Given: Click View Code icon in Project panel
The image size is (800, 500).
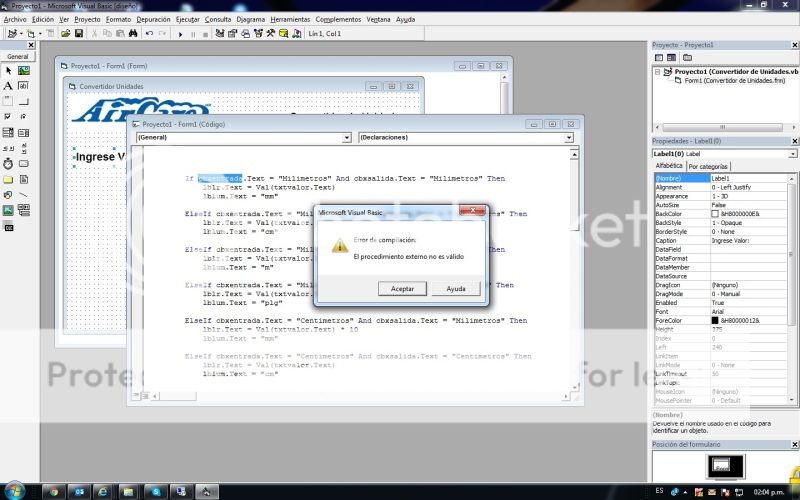Looking at the screenshot, I should [659, 58].
